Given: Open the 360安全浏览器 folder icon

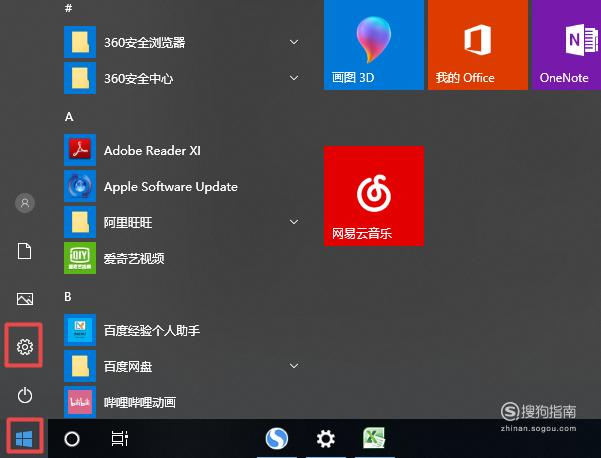Looking at the screenshot, I should (x=80, y=42).
